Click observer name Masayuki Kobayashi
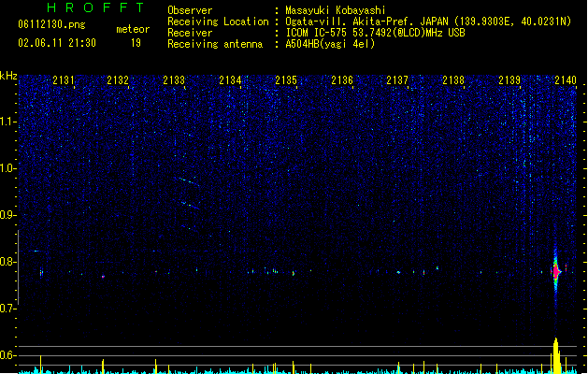 336,10
